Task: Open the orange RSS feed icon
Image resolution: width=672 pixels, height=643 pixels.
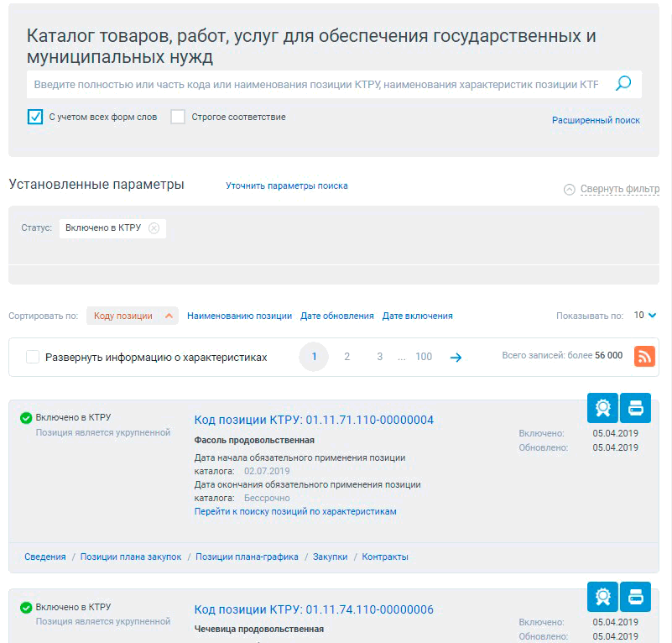Action: [x=644, y=356]
